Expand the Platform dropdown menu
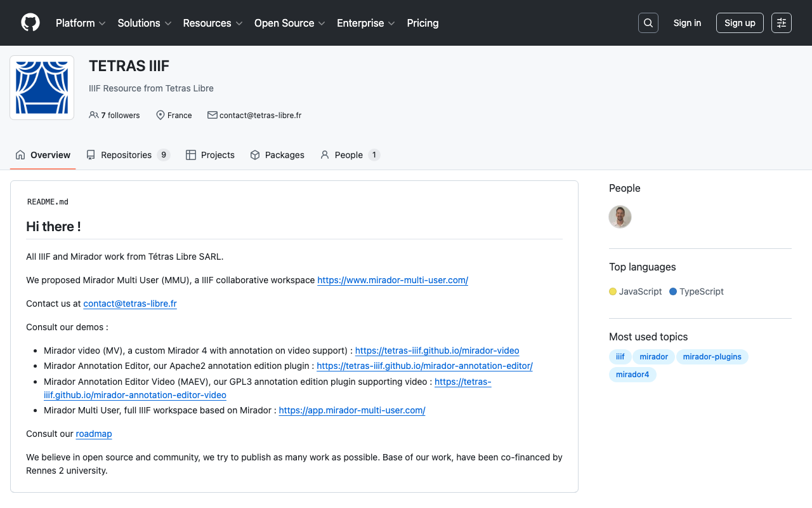Viewport: 812px width, 508px height. [x=81, y=23]
